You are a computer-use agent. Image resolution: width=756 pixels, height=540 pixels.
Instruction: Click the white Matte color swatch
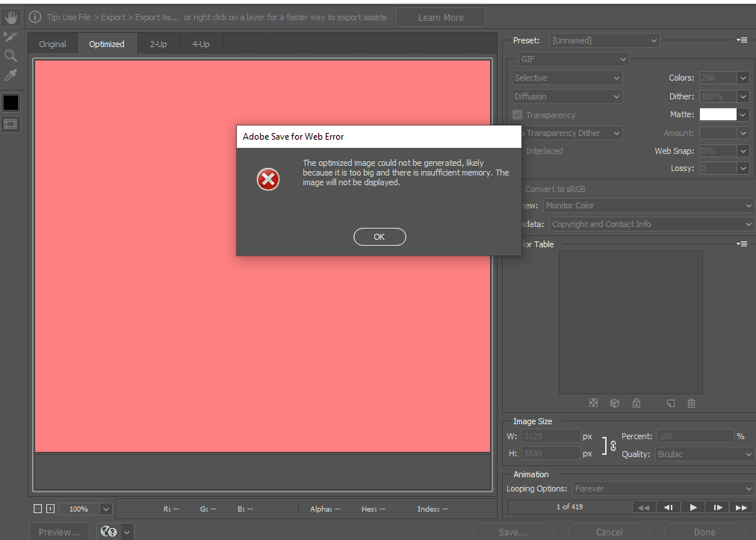pyautogui.click(x=718, y=114)
